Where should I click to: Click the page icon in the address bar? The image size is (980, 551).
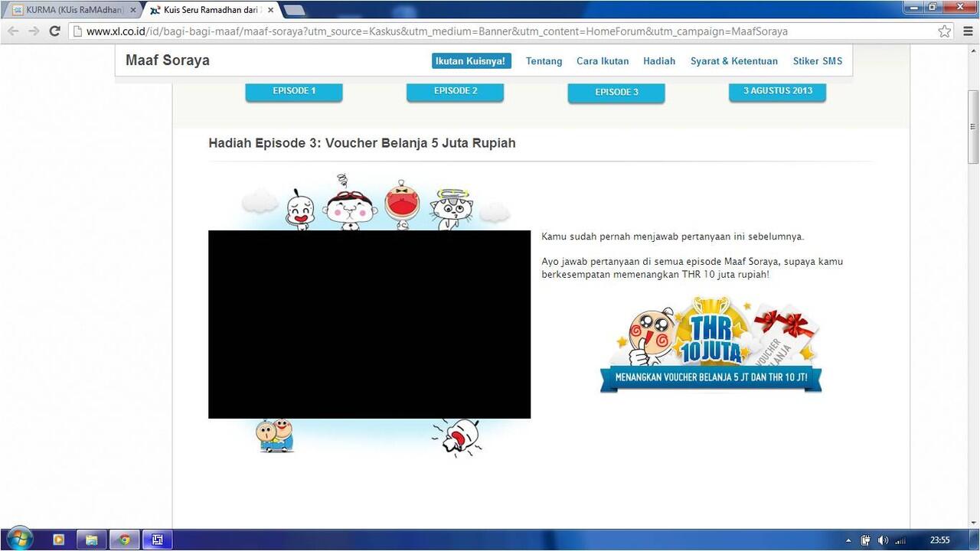point(77,31)
